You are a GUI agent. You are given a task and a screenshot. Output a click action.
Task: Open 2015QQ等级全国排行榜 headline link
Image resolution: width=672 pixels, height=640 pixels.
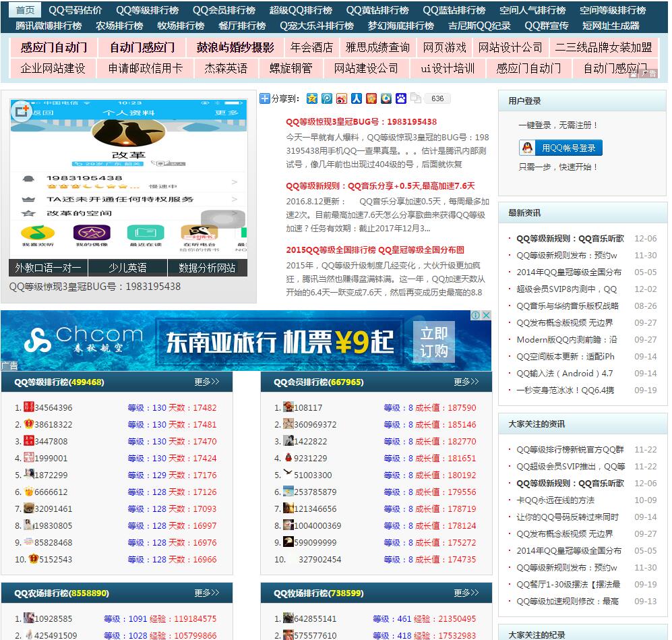click(x=375, y=250)
